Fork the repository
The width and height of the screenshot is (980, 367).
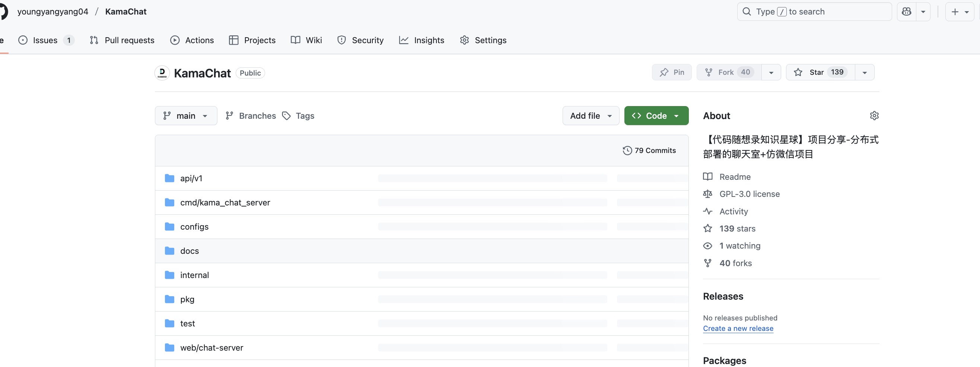pos(729,72)
